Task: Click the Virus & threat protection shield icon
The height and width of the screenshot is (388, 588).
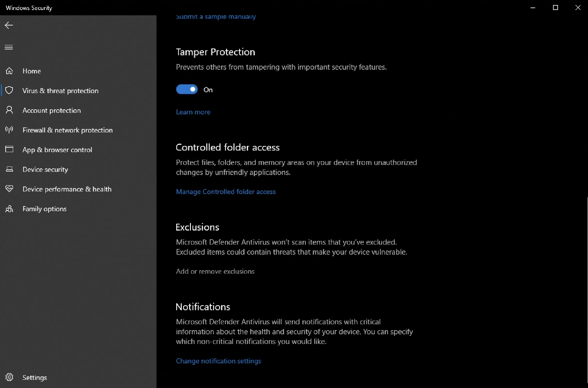Action: (9, 90)
